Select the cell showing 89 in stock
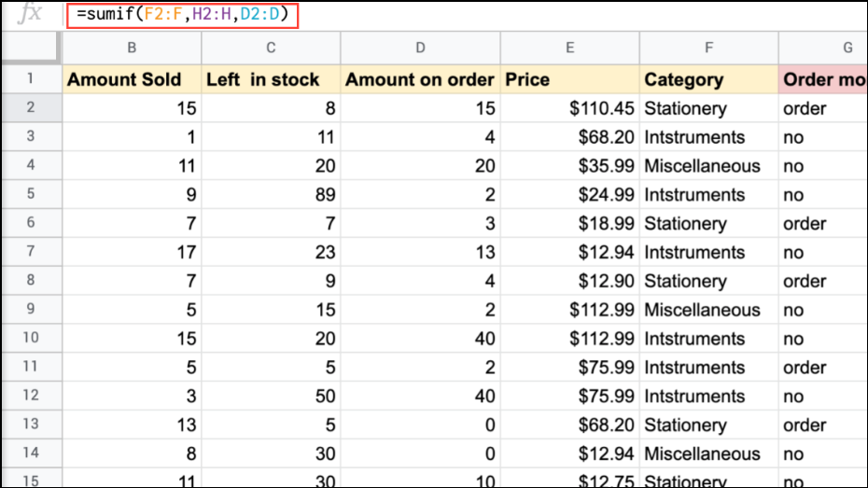 click(x=271, y=195)
